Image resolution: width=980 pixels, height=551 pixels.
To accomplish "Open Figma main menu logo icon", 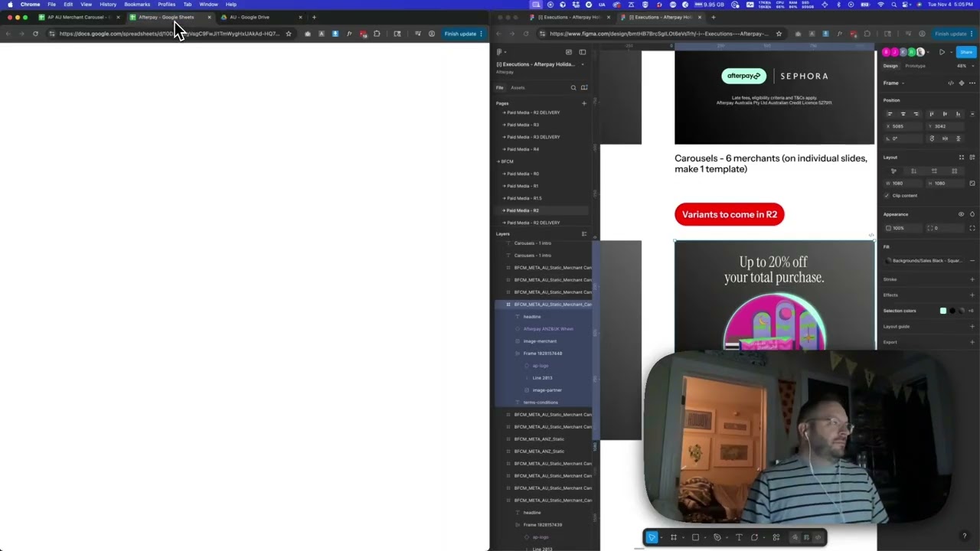I will point(499,52).
